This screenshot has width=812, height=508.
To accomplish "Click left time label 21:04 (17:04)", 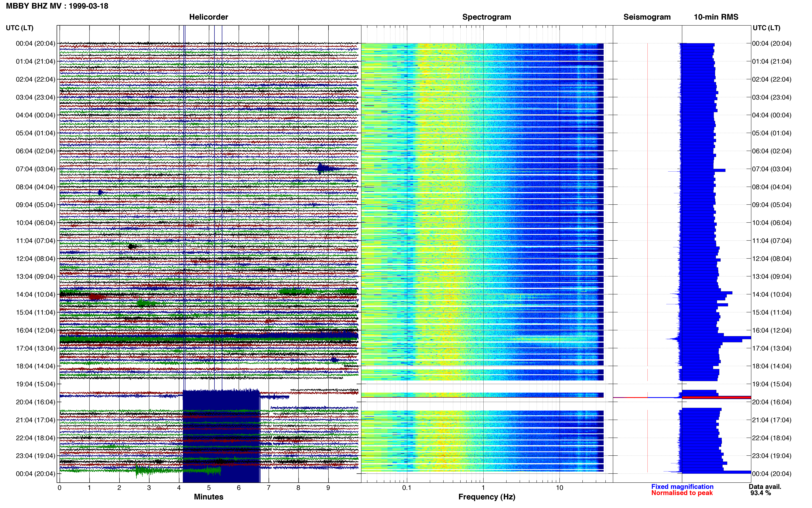I will pyautogui.click(x=36, y=420).
